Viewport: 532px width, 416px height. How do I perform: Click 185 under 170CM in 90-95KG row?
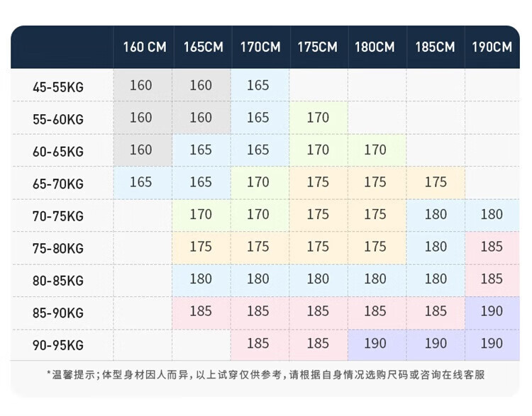pos(258,343)
